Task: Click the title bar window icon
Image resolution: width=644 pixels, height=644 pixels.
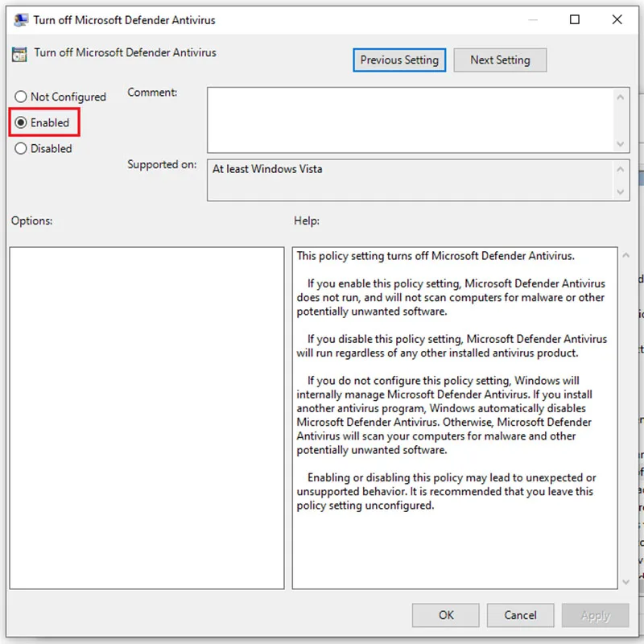Action: 21,19
